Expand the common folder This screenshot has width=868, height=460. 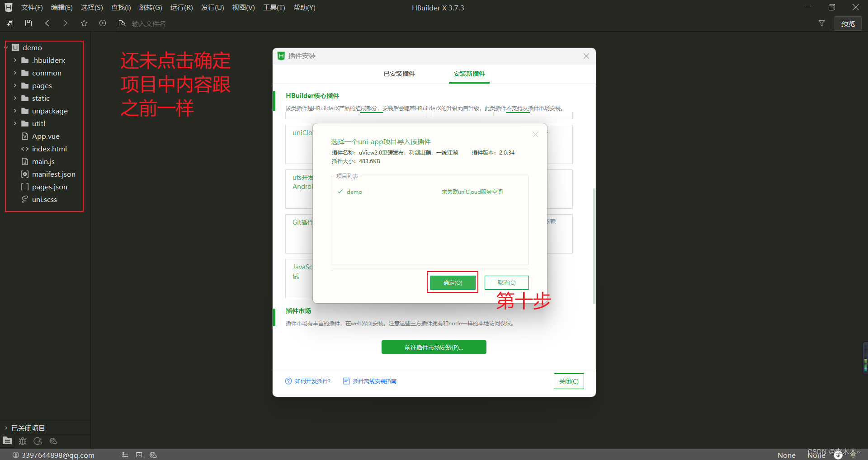point(15,73)
